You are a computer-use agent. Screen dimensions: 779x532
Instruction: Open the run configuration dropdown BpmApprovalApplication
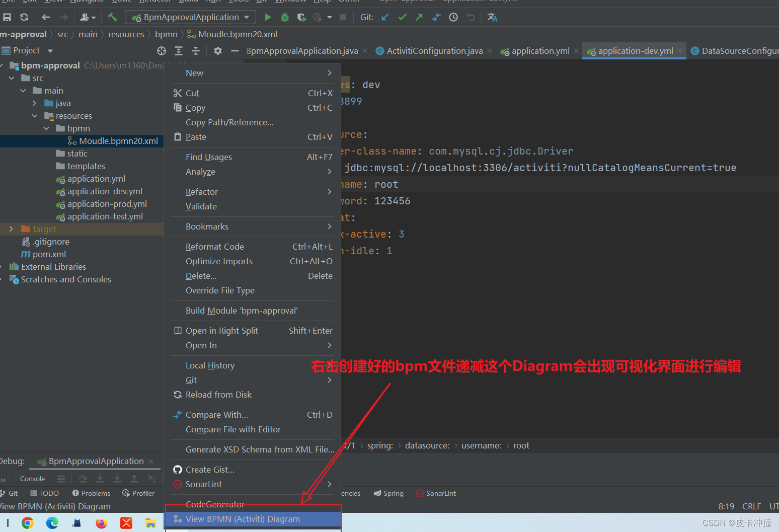click(191, 17)
